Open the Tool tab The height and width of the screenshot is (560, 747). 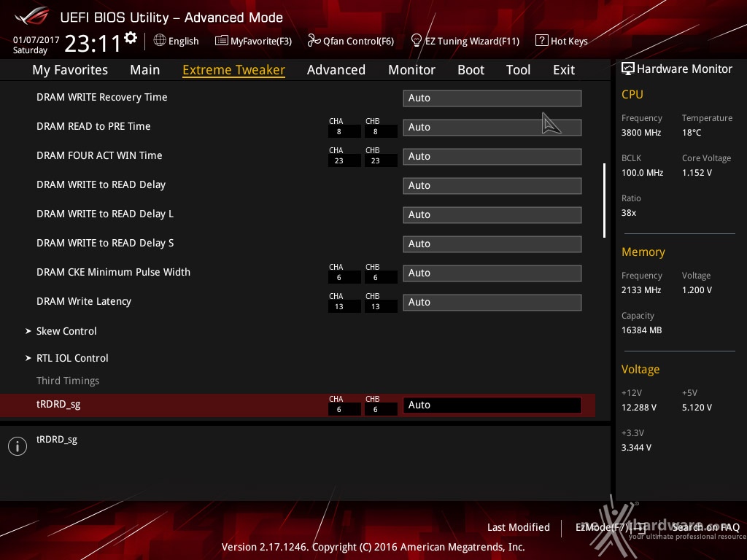click(x=519, y=70)
